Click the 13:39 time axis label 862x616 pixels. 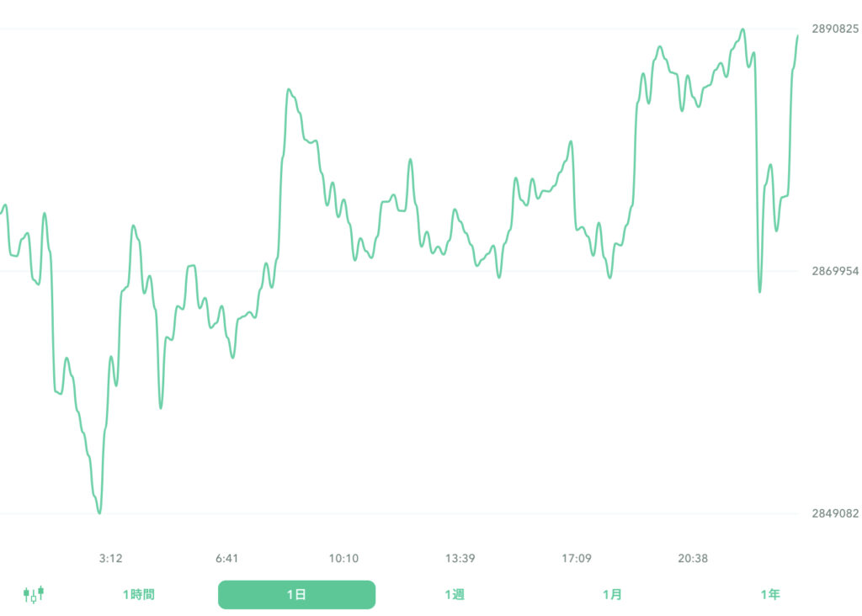[x=460, y=558]
